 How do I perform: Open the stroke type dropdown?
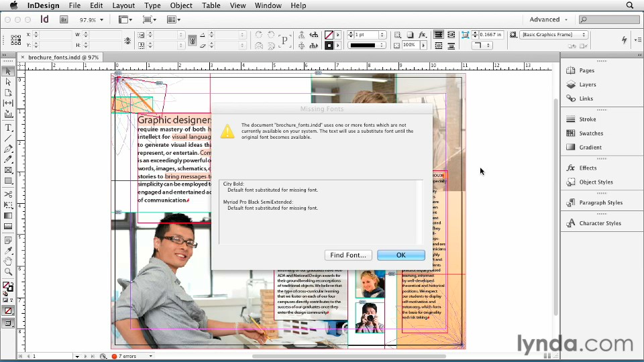366,45
